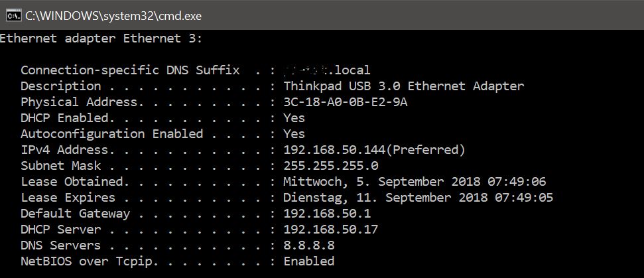Click the DNS Servers label

pos(60,245)
